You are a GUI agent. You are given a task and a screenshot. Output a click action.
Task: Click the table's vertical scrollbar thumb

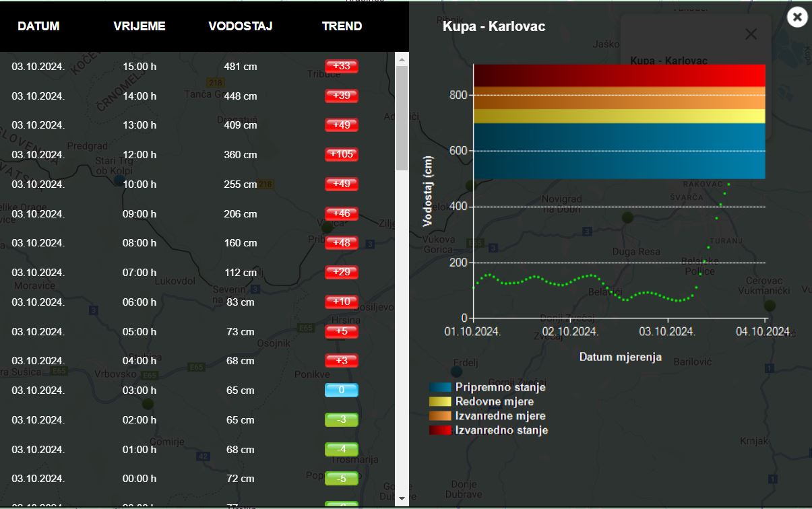coord(402,118)
